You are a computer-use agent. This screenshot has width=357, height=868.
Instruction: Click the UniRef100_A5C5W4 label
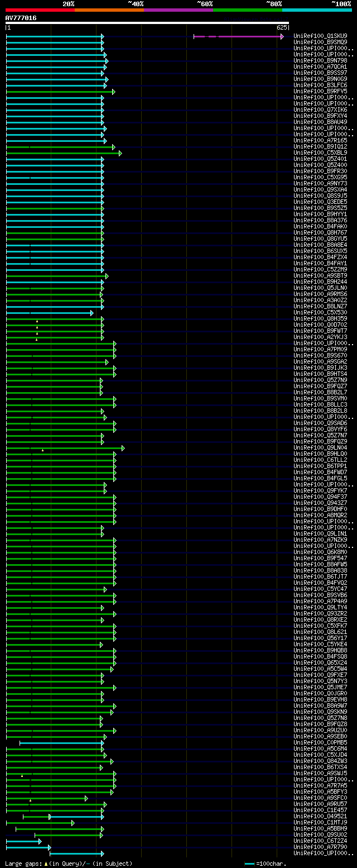pyautogui.click(x=320, y=669)
